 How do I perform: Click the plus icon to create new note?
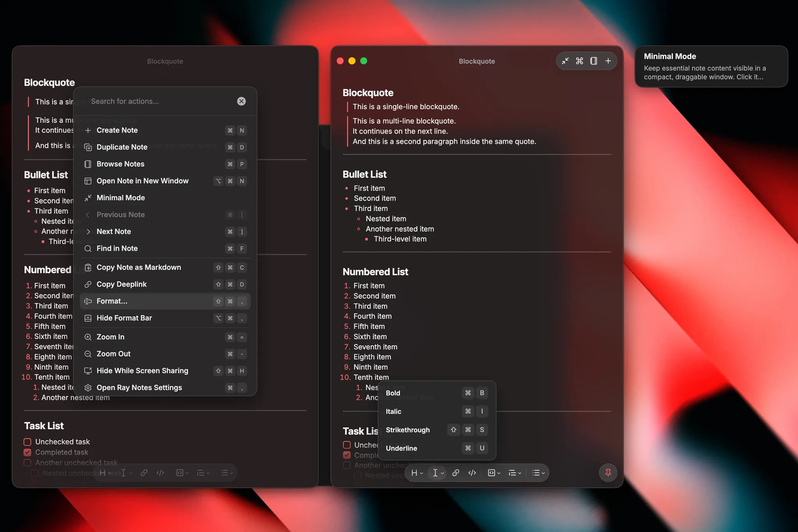pyautogui.click(x=608, y=61)
